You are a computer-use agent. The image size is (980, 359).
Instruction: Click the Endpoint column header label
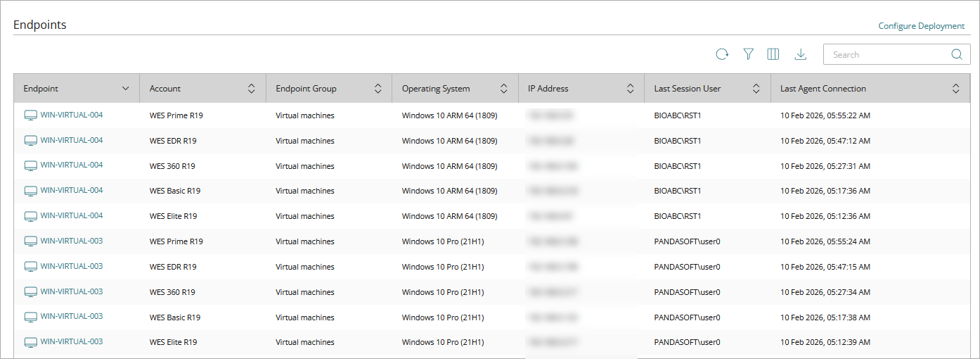[x=41, y=89]
